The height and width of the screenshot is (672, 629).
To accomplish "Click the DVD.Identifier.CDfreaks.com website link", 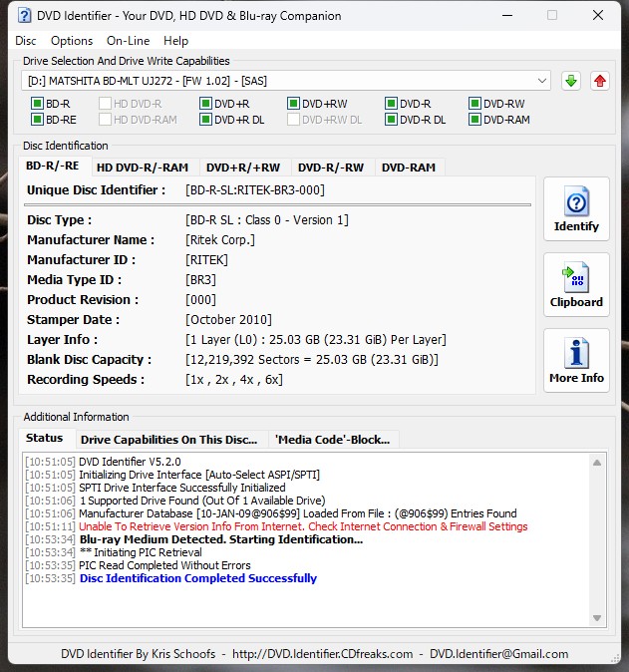I will click(322, 654).
